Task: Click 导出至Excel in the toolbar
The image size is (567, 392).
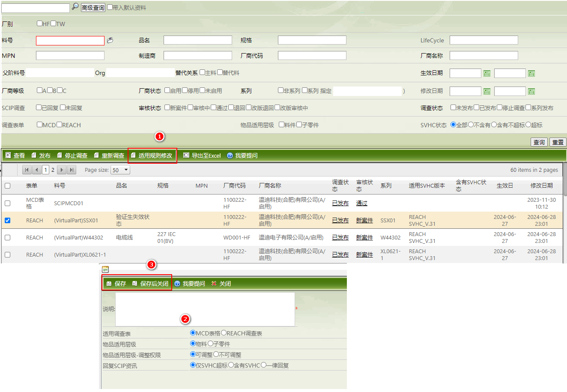Action: 202,156
